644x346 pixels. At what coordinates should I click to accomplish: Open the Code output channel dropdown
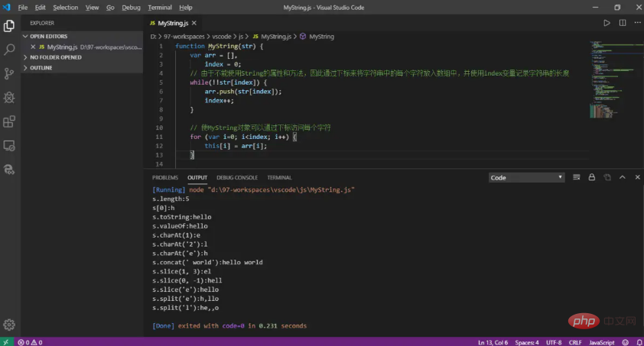tap(526, 177)
